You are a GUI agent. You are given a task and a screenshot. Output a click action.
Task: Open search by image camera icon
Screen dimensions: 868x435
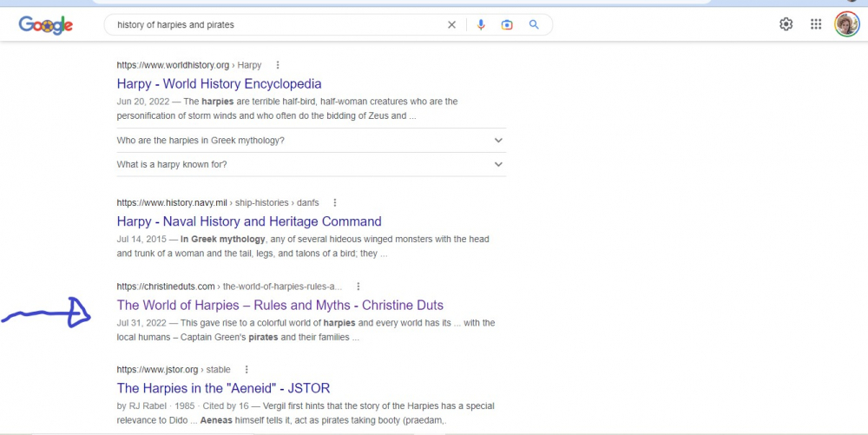[507, 25]
